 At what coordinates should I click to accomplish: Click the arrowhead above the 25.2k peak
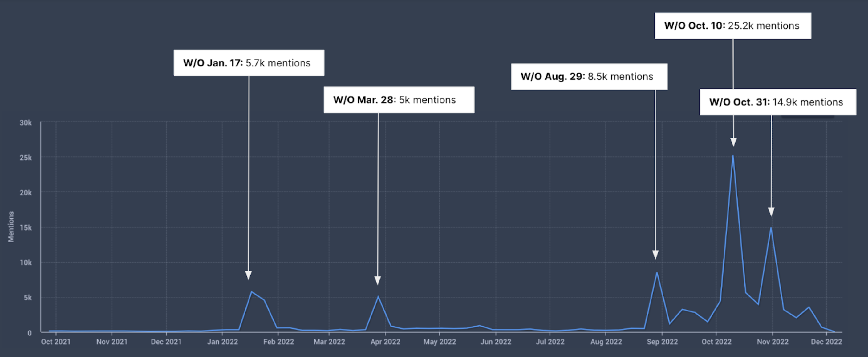tap(733, 142)
